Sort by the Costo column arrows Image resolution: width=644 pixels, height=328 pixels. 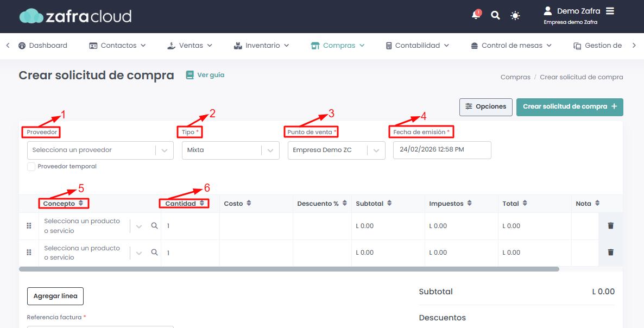[249, 203]
